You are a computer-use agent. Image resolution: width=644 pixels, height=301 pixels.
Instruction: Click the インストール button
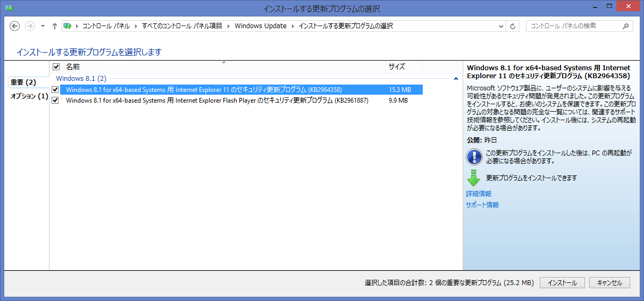562,283
